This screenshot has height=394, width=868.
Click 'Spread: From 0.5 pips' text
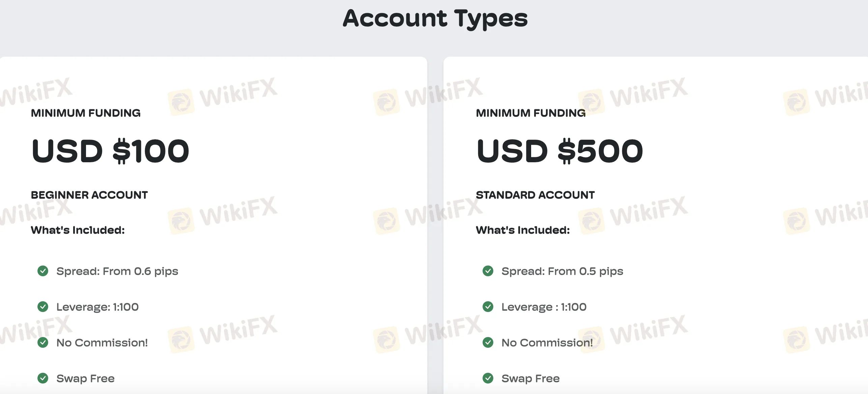(562, 271)
